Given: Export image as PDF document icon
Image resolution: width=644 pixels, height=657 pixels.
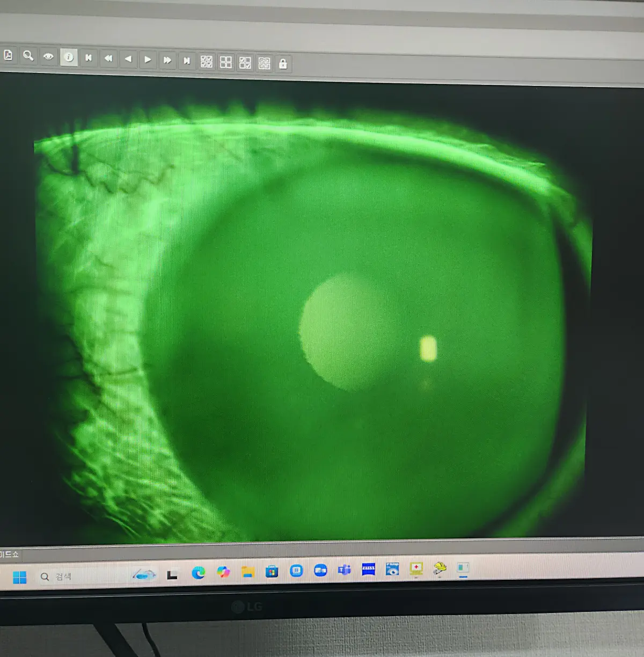Looking at the screenshot, I should [8, 55].
